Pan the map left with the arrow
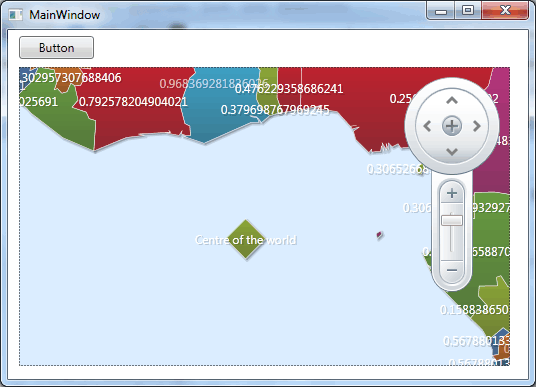 [x=427, y=126]
